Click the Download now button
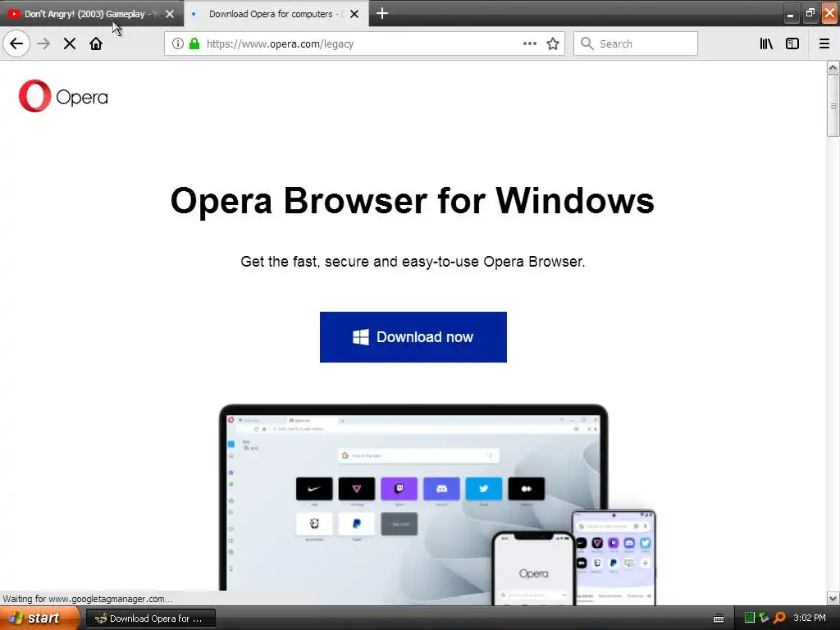The image size is (840, 630). (x=413, y=337)
